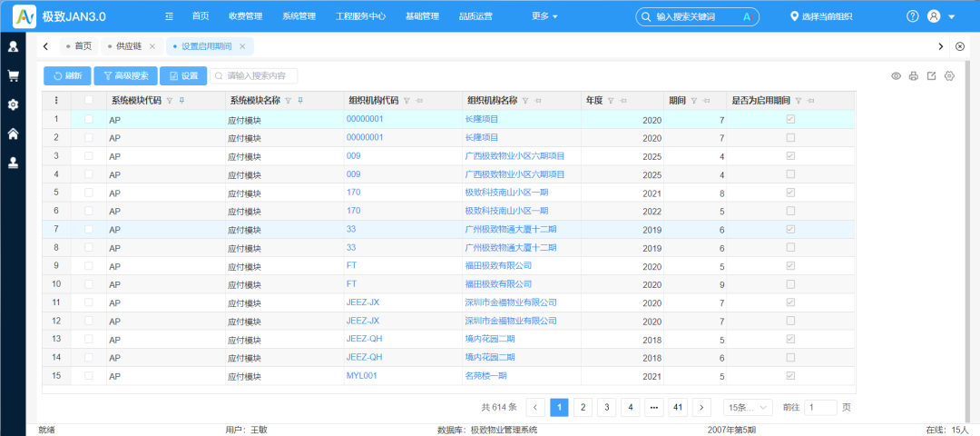Open the table row menu three-dot icon
This screenshot has height=436, width=980.
[56, 100]
